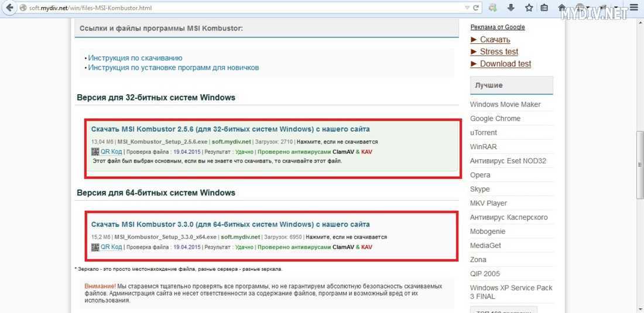Open the address bar history dropdown arrow
This screenshot has height=313, width=644.
coord(467,8)
